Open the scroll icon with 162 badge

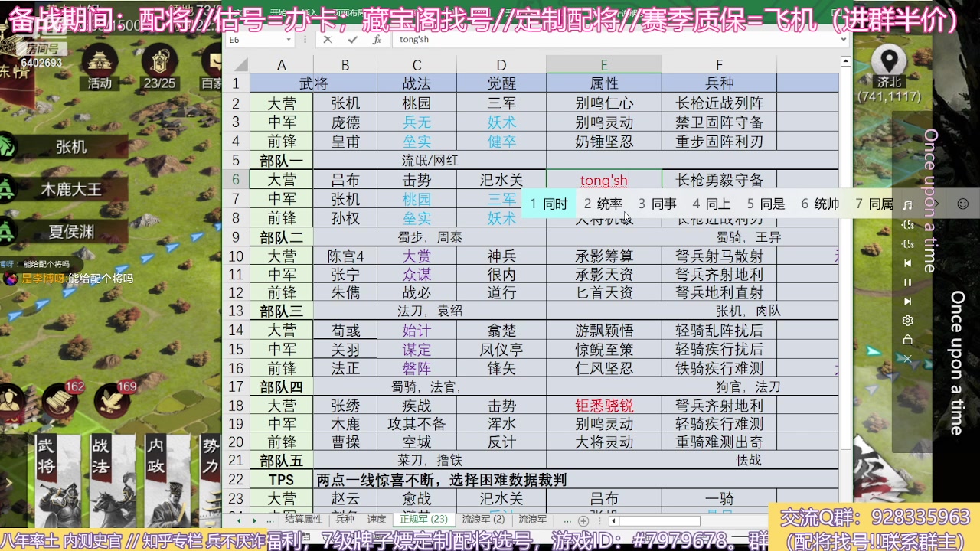coord(60,400)
